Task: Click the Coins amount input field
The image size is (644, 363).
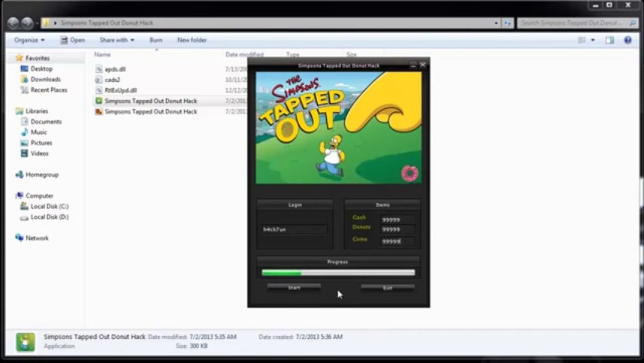Action: [x=397, y=241]
